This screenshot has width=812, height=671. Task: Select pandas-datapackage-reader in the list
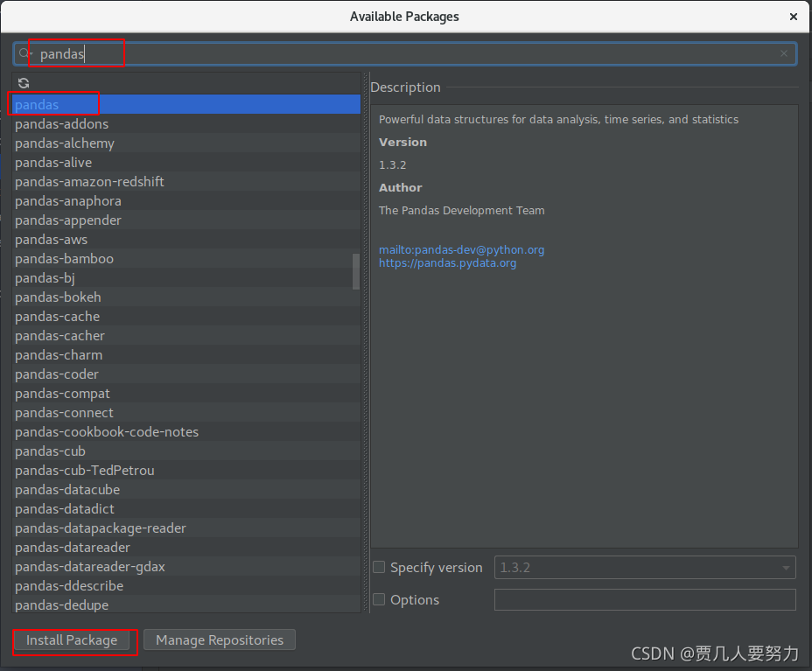click(x=186, y=528)
